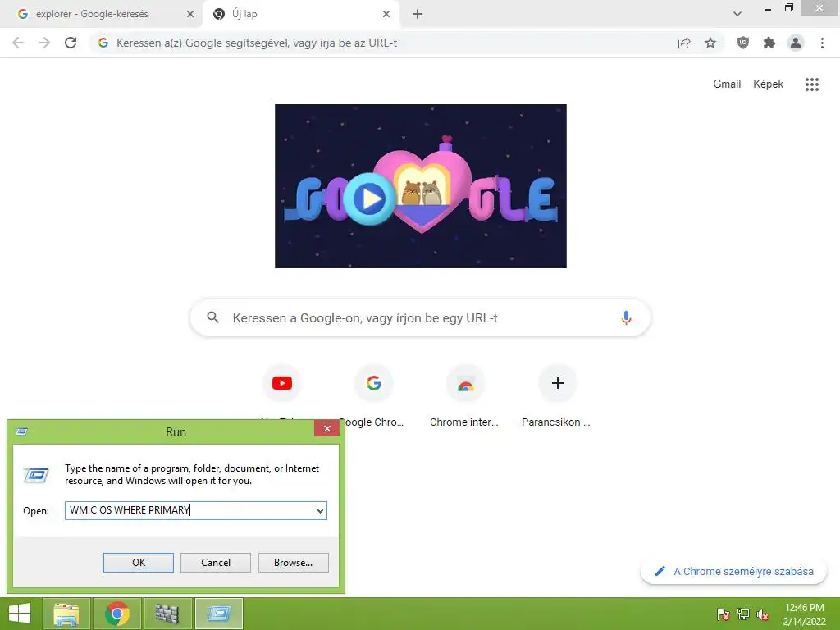Image resolution: width=840 pixels, height=630 pixels.
Task: Click the Google search input field
Action: tap(421, 317)
